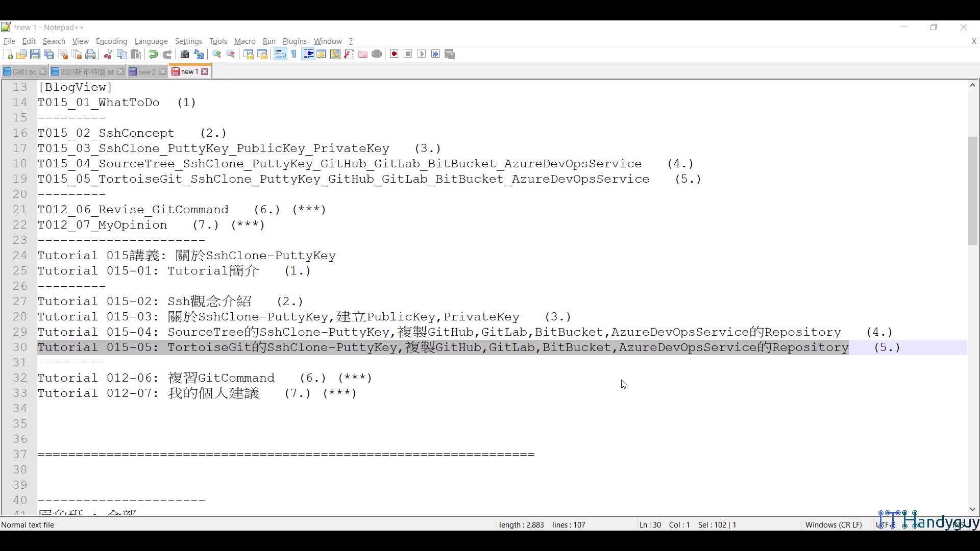Click Windows (CR LF) in the status bar
Image resolution: width=980 pixels, height=551 pixels.
(x=834, y=524)
